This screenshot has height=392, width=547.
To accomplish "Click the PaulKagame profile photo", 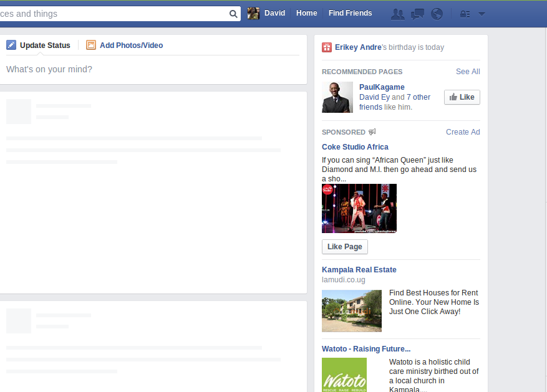I will (337, 97).
